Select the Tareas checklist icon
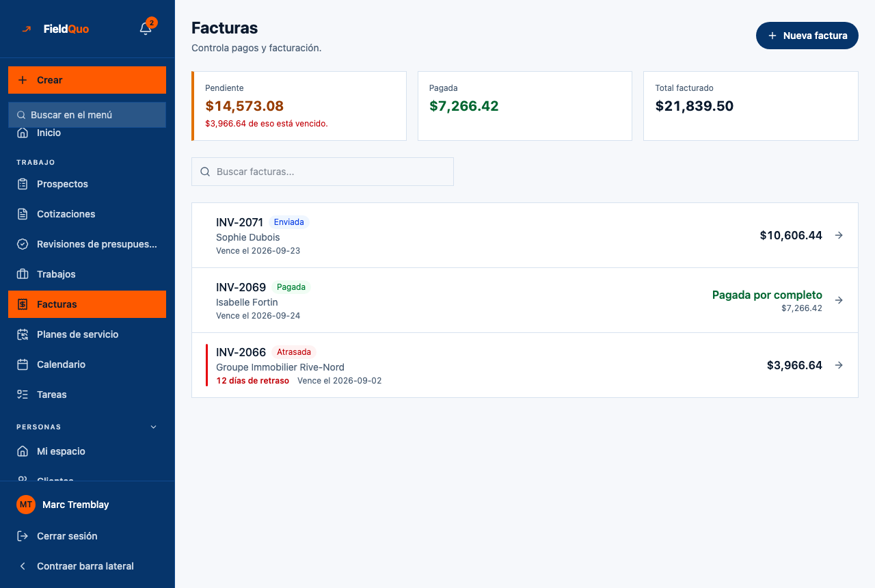The height and width of the screenshot is (588, 875). (x=23, y=395)
